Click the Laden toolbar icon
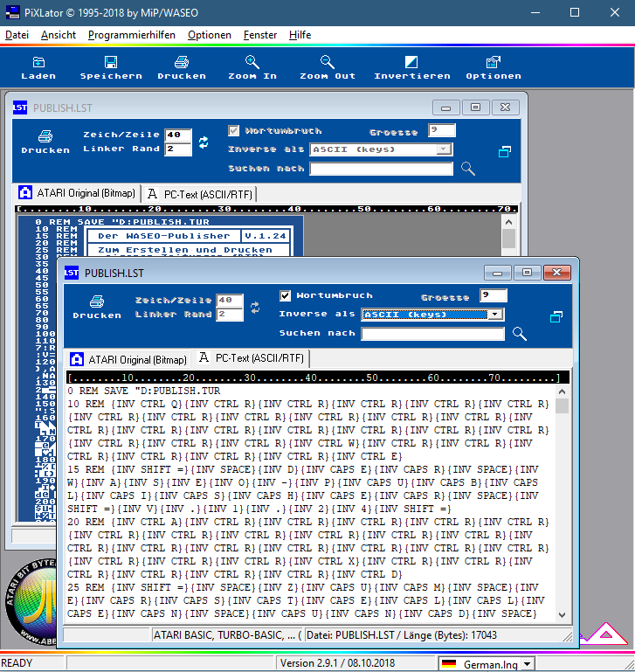The image size is (635, 672). (x=38, y=62)
